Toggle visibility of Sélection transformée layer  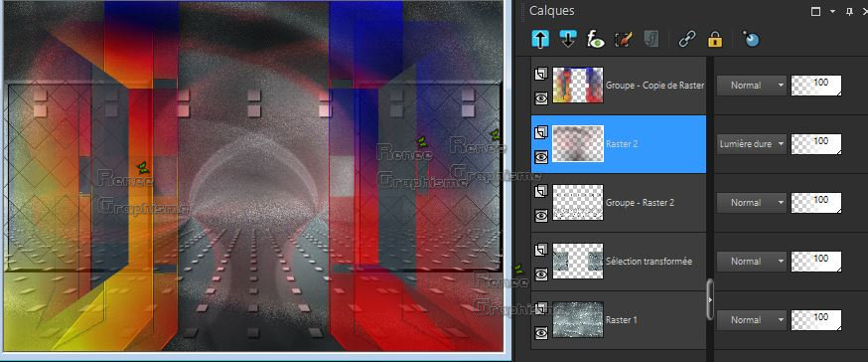[541, 273]
